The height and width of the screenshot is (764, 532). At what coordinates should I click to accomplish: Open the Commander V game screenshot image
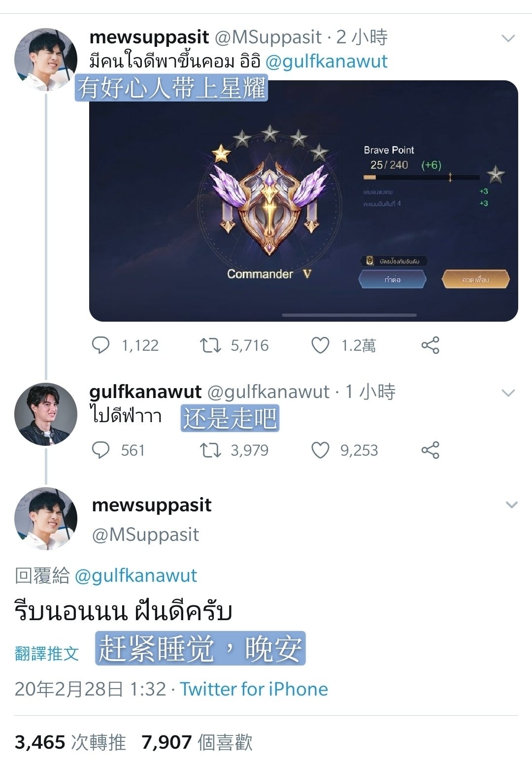303,201
